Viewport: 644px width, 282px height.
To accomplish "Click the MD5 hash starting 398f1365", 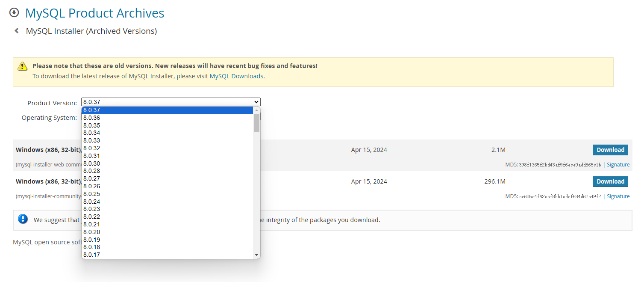I will click(x=560, y=165).
